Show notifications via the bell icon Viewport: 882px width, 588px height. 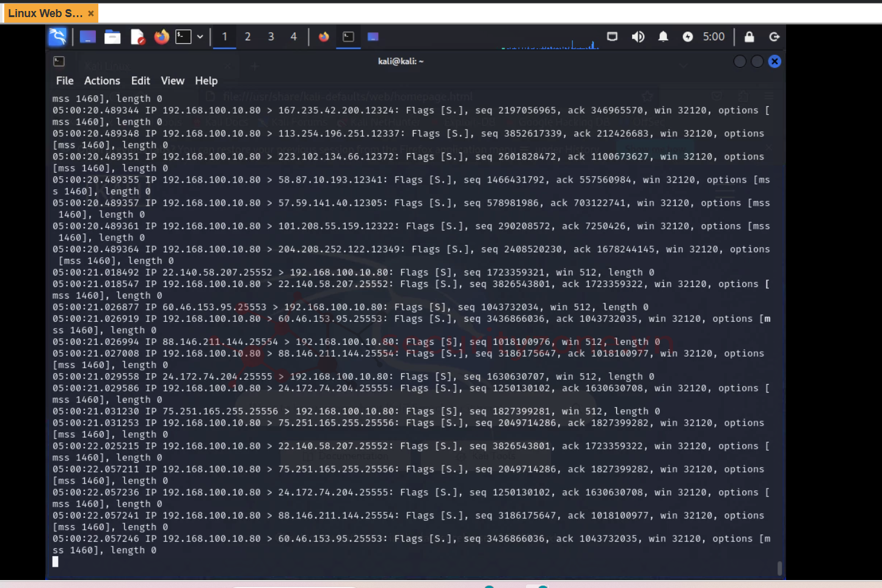pyautogui.click(x=663, y=37)
